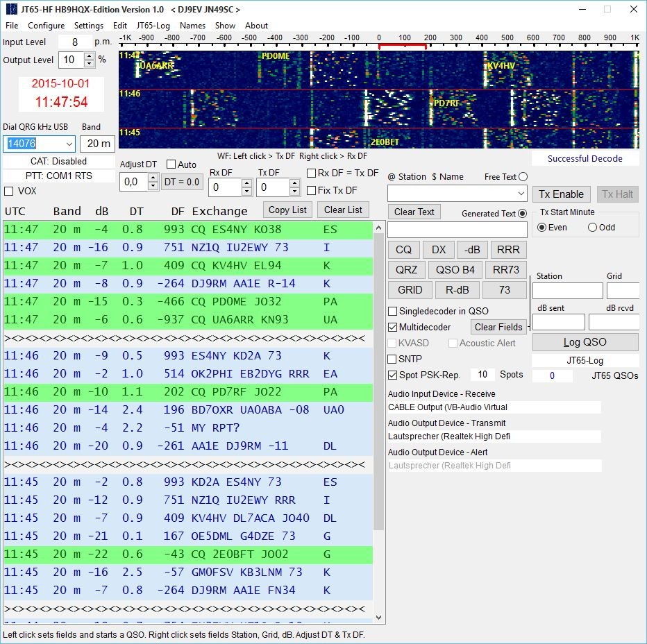647x644 pixels.
Task: Open the Show menu
Action: point(225,26)
